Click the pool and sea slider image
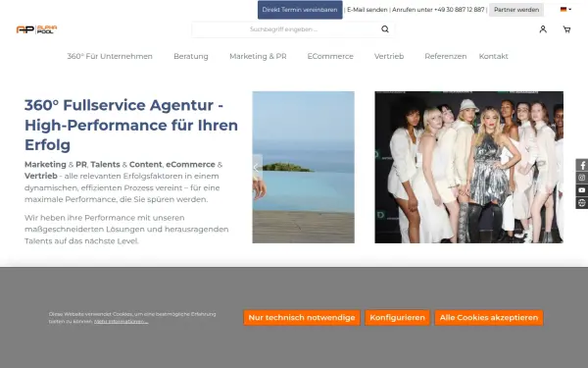The image size is (588, 368). coord(304,167)
